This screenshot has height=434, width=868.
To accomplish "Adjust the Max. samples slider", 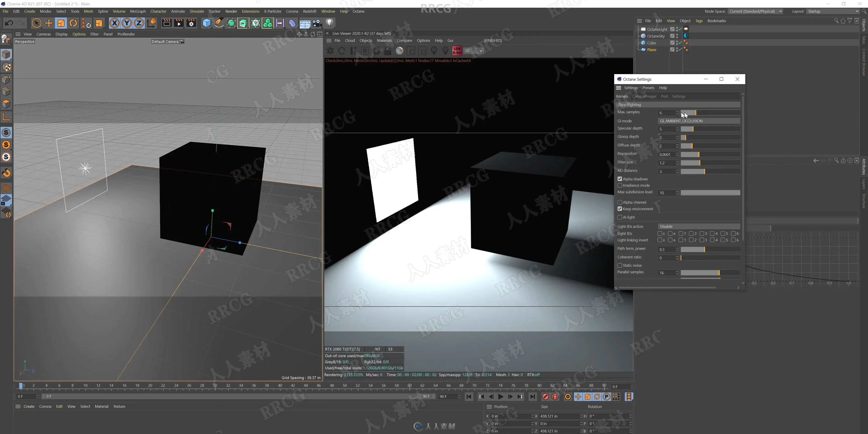I will pyautogui.click(x=710, y=113).
